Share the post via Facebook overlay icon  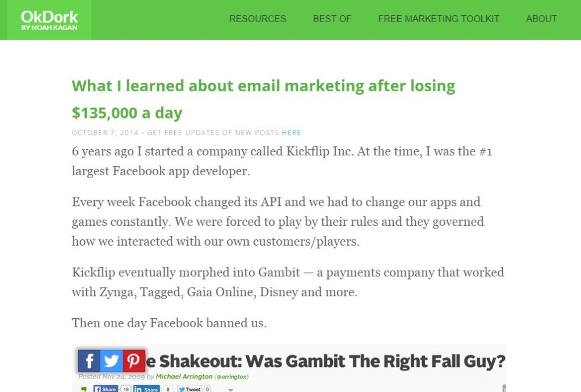89,361
